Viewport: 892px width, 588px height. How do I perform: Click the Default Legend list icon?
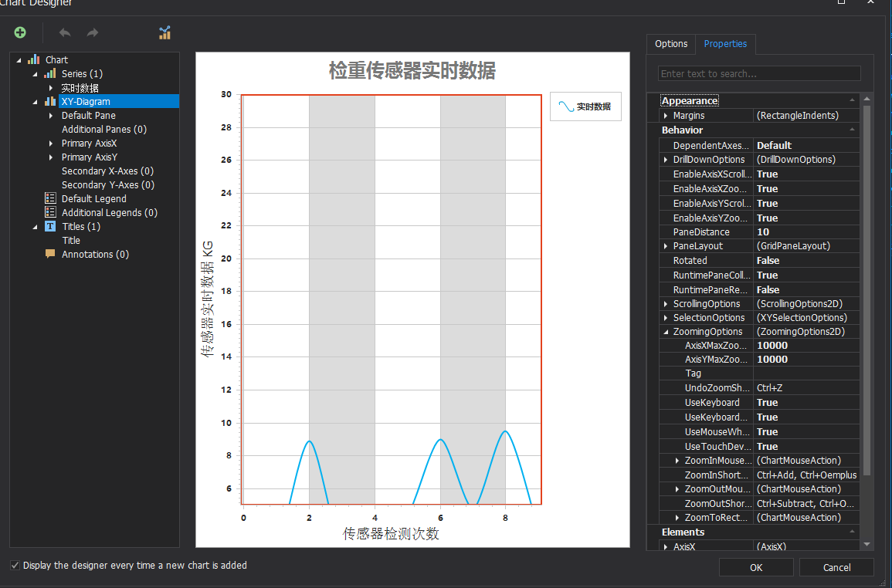(x=50, y=198)
